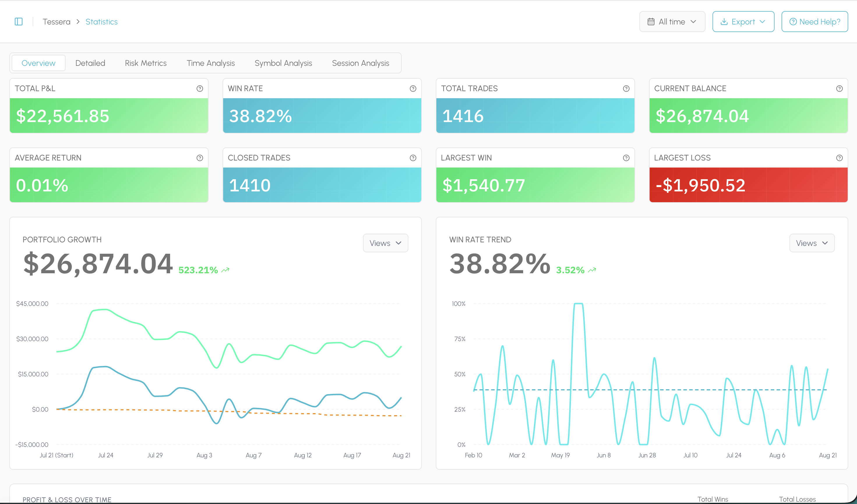Click the Statistics breadcrumb link
This screenshot has height=504, width=857.
click(x=101, y=22)
